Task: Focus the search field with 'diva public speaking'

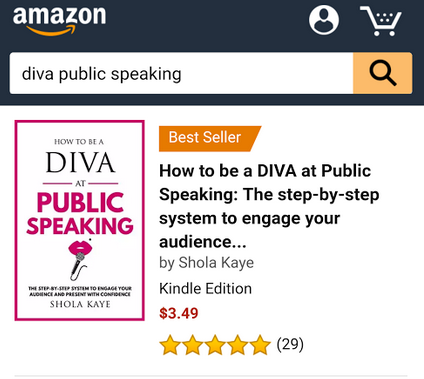Action: [181, 73]
